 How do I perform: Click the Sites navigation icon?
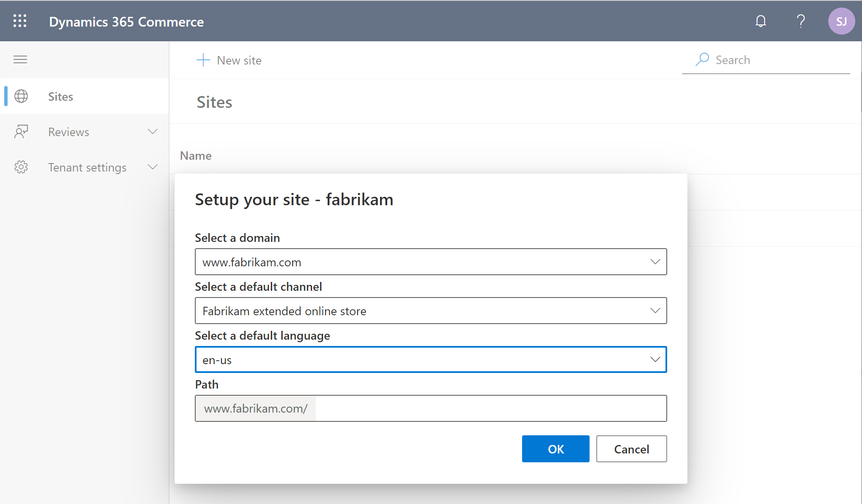[21, 96]
